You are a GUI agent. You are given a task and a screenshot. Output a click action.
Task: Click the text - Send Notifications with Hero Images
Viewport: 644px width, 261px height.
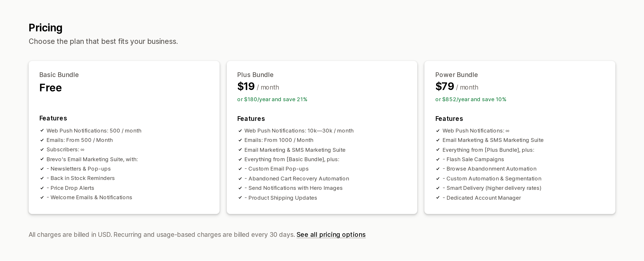coord(294,188)
